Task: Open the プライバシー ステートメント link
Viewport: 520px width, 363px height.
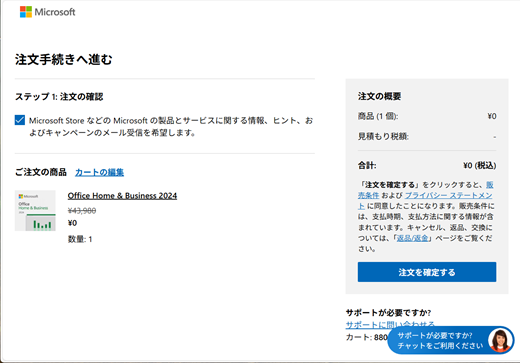Action: (448, 195)
